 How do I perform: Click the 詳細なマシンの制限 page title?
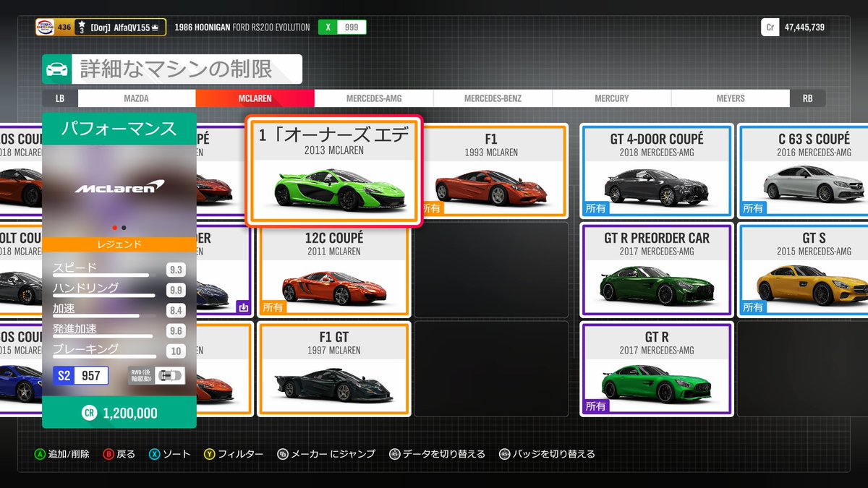[176, 69]
